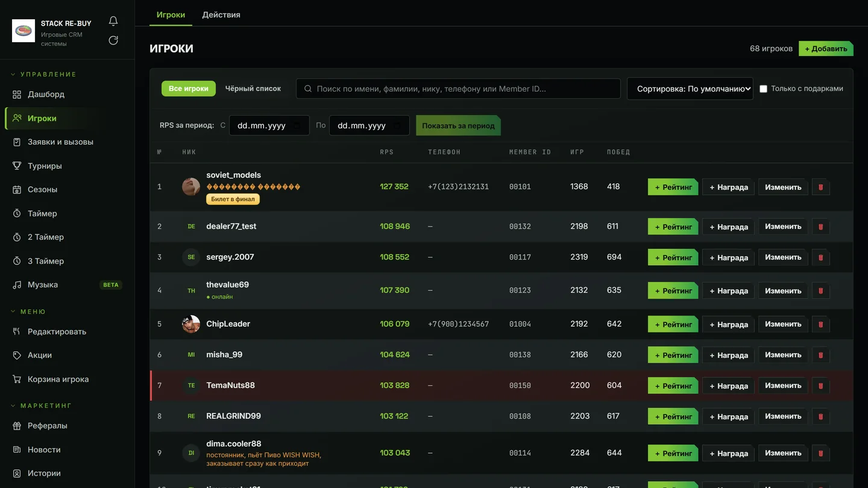
Task: Enable 'Только с подарками' checkbox
Action: [x=763, y=89]
